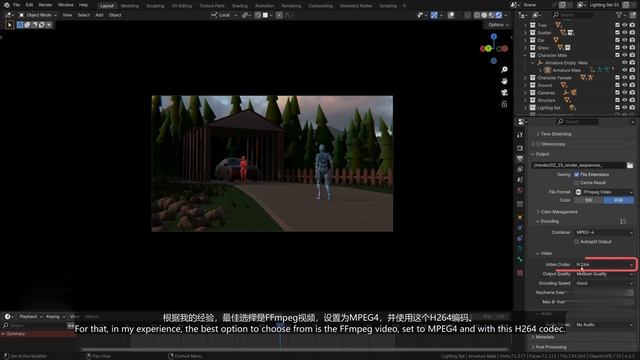Open the Video Codec H.264 dropdown
The image size is (640, 360).
[x=604, y=264]
